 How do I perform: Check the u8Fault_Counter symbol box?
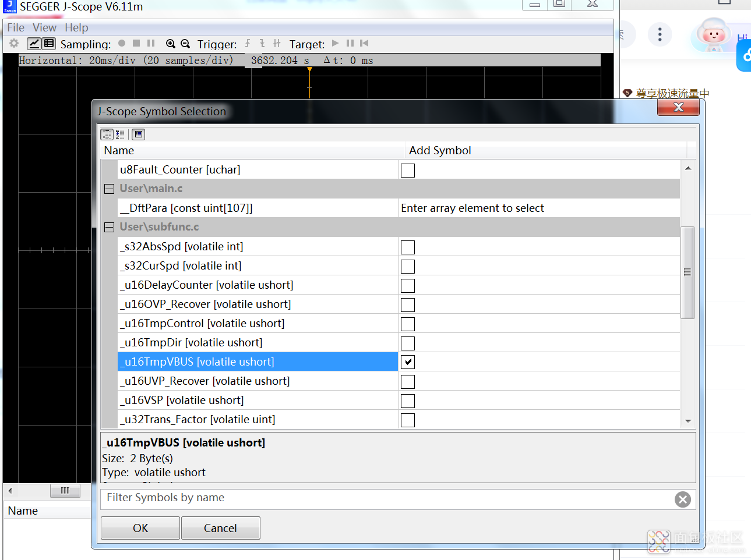(x=408, y=171)
